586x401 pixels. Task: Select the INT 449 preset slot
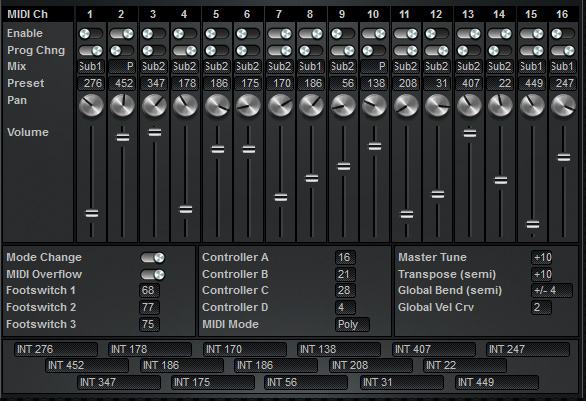[x=497, y=382]
